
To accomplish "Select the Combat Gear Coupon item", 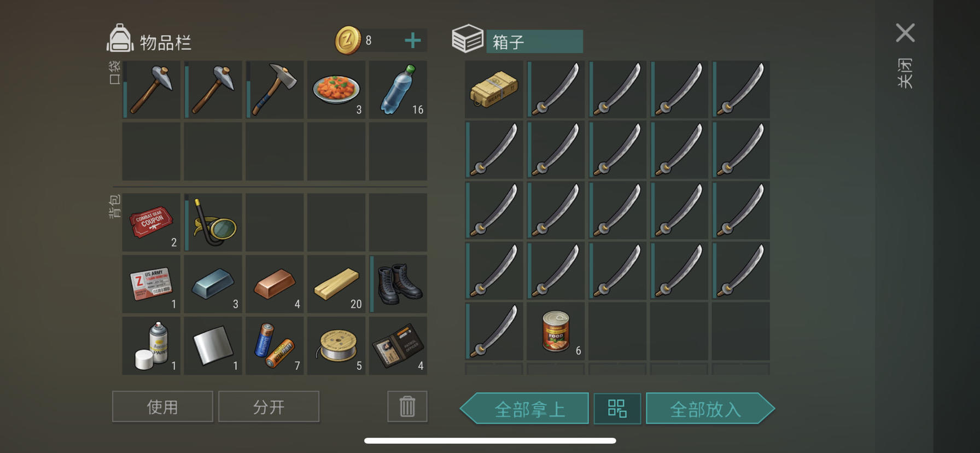I will 151,222.
